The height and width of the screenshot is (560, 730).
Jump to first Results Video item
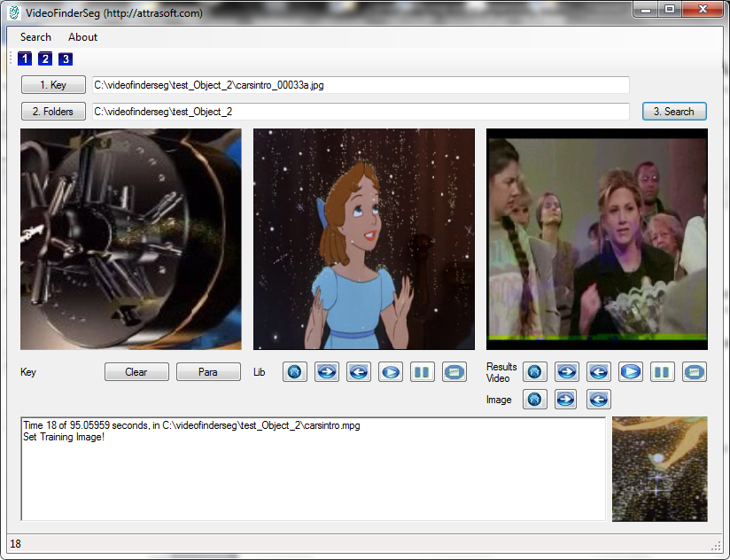click(x=535, y=372)
